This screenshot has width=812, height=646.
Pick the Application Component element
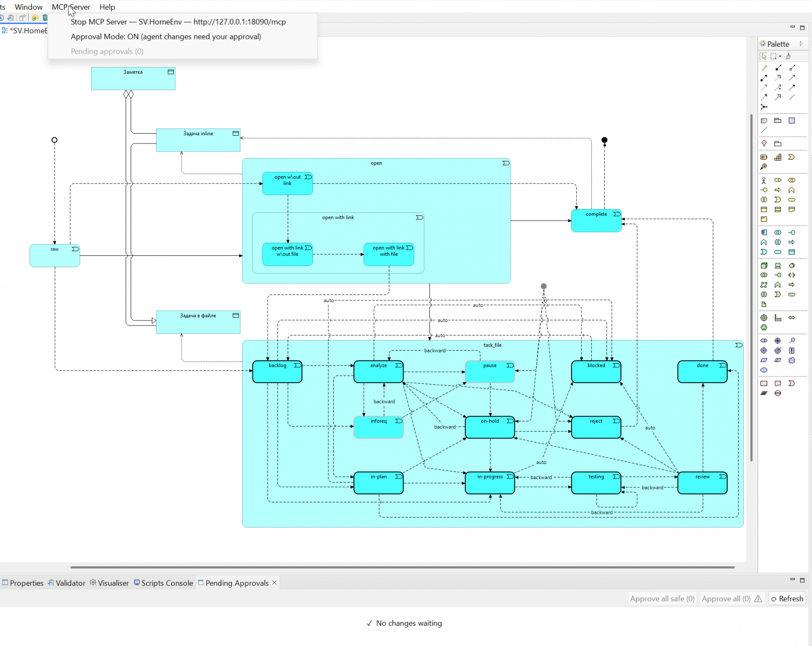coord(764,232)
